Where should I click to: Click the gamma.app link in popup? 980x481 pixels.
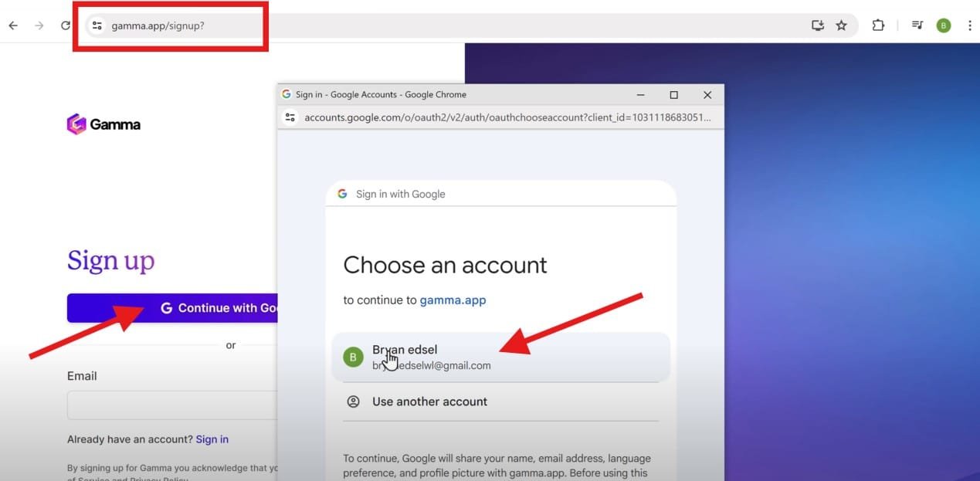click(453, 300)
